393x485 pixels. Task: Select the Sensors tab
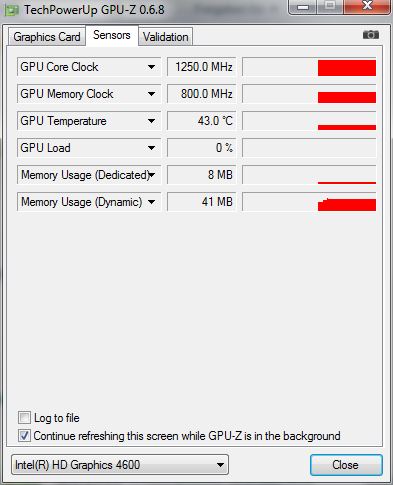(x=112, y=35)
